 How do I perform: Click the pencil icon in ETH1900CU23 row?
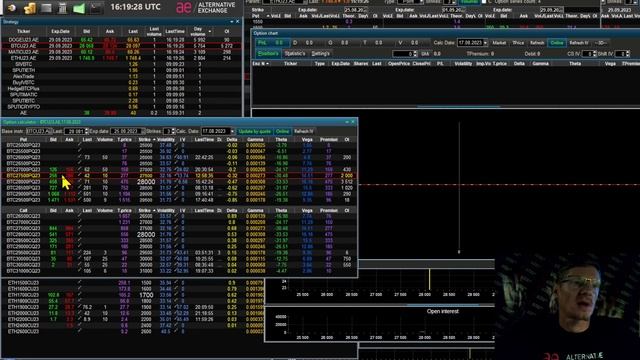click(80, 307)
